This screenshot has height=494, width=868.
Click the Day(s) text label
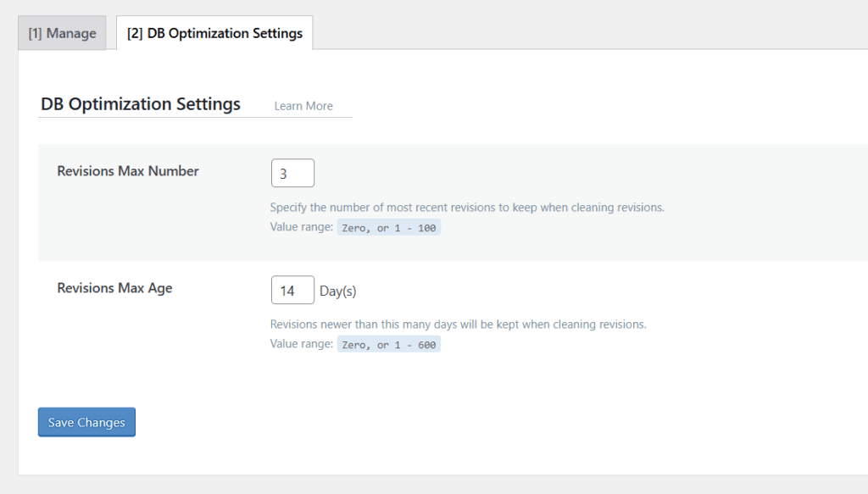click(337, 289)
